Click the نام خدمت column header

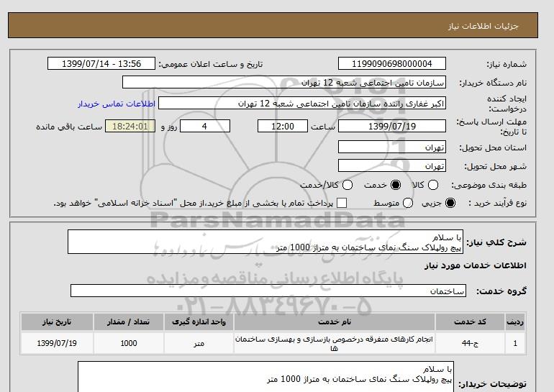click(x=335, y=322)
